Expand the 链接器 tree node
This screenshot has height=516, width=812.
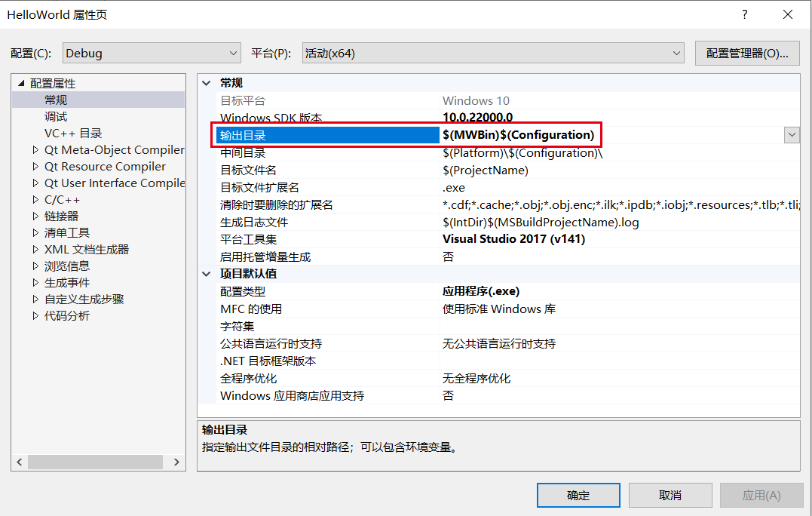(35, 216)
